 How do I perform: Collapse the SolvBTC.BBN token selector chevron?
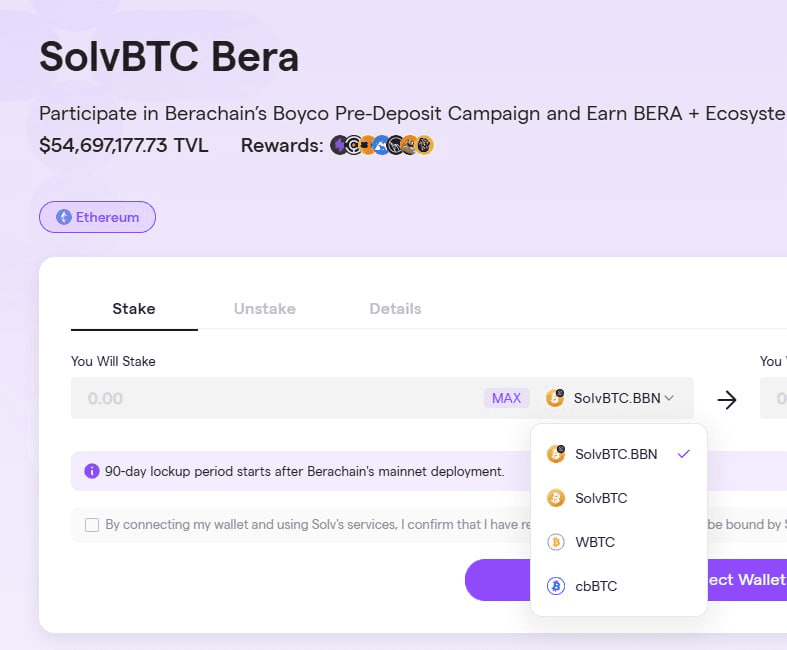[x=669, y=398]
